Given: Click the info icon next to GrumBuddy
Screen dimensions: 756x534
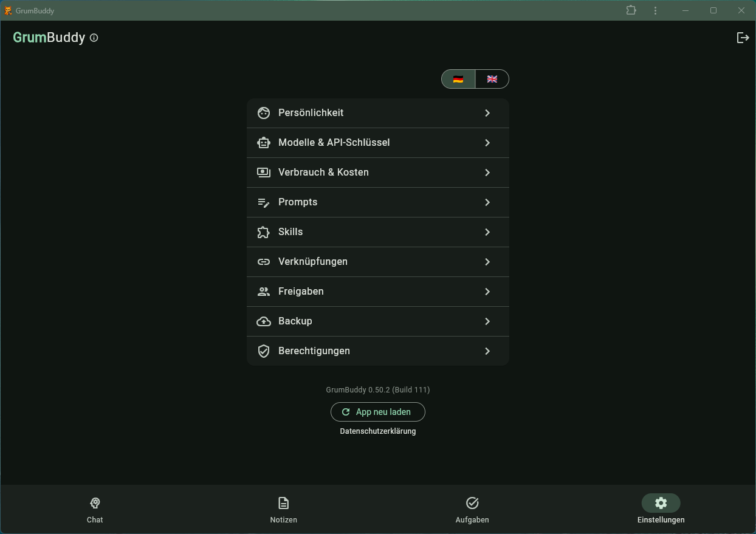Looking at the screenshot, I should point(94,38).
